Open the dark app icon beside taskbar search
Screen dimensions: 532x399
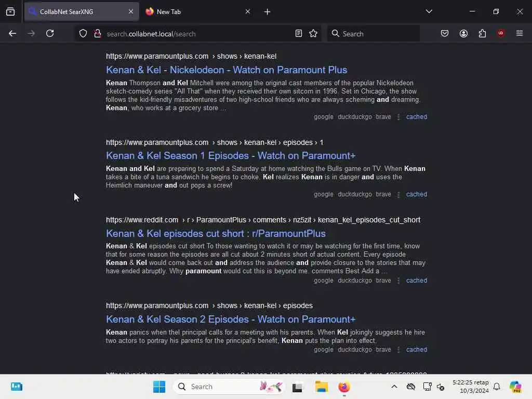point(297,387)
